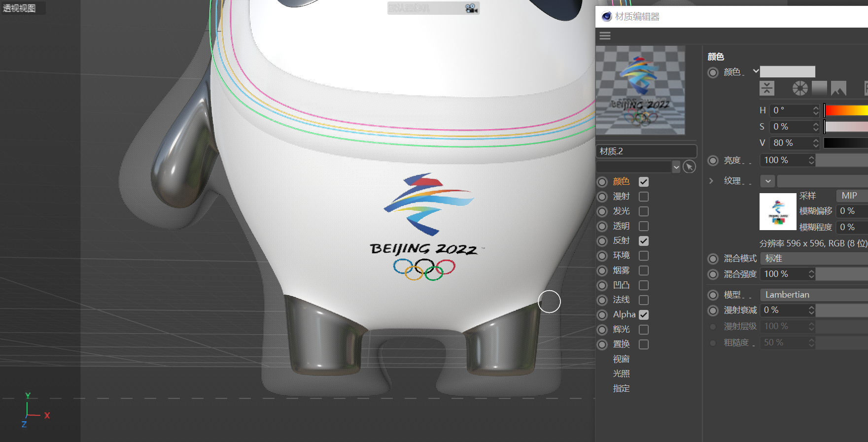Switch to color wheel mode
Image resolution: width=868 pixels, height=442 pixels.
tap(800, 88)
